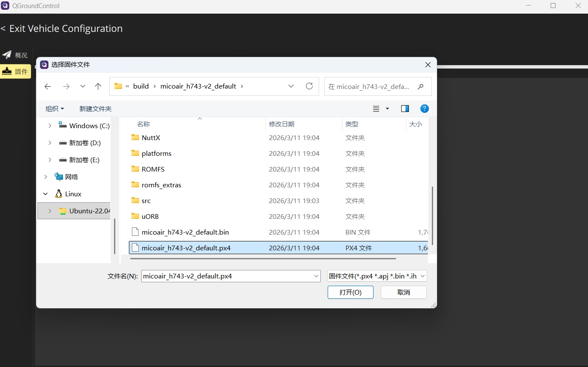Expand Windows (C:) tree node
The height and width of the screenshot is (367, 588).
point(50,126)
